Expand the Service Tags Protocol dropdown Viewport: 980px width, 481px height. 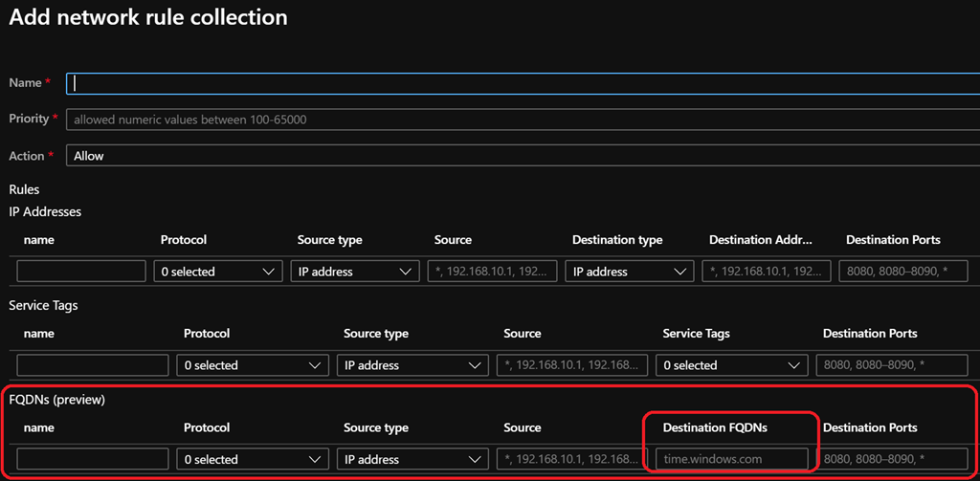tap(253, 365)
